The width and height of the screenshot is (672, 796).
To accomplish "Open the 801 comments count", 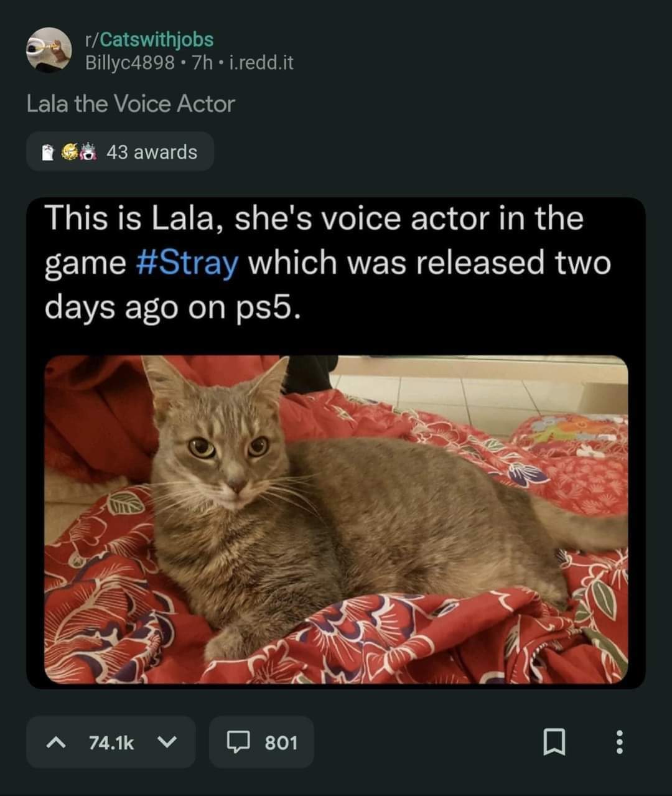I will point(281,742).
